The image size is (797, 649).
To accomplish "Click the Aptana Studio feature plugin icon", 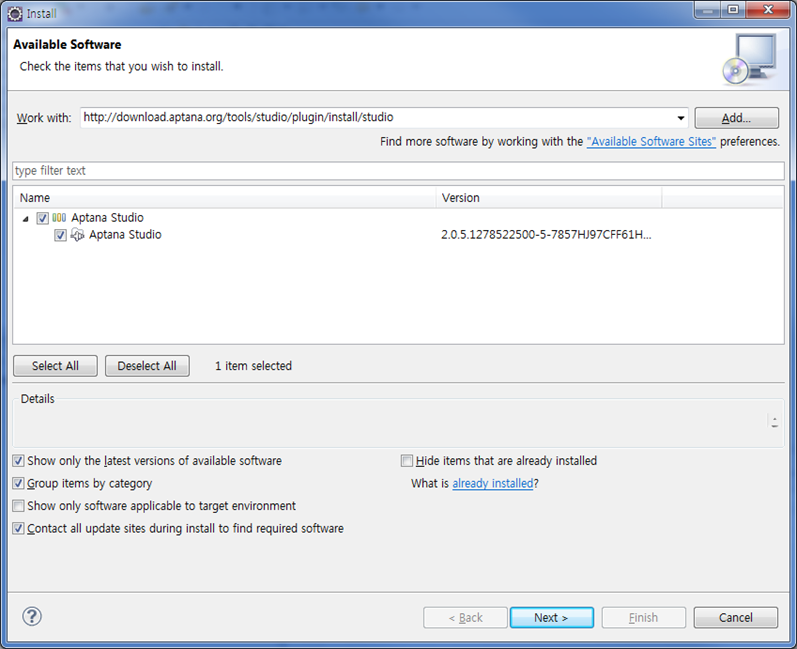I will click(x=77, y=234).
